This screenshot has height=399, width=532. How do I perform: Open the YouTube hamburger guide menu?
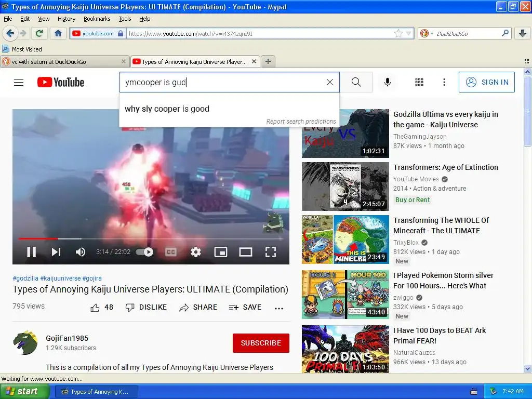(x=19, y=82)
